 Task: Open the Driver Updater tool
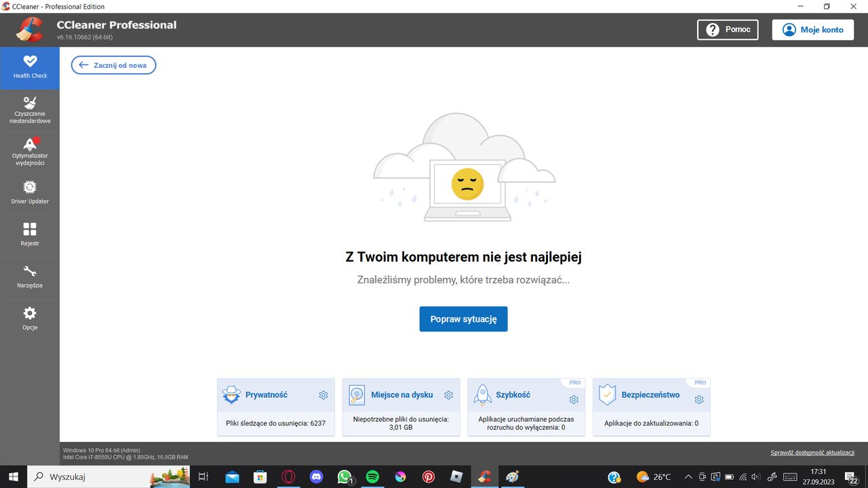(x=30, y=192)
